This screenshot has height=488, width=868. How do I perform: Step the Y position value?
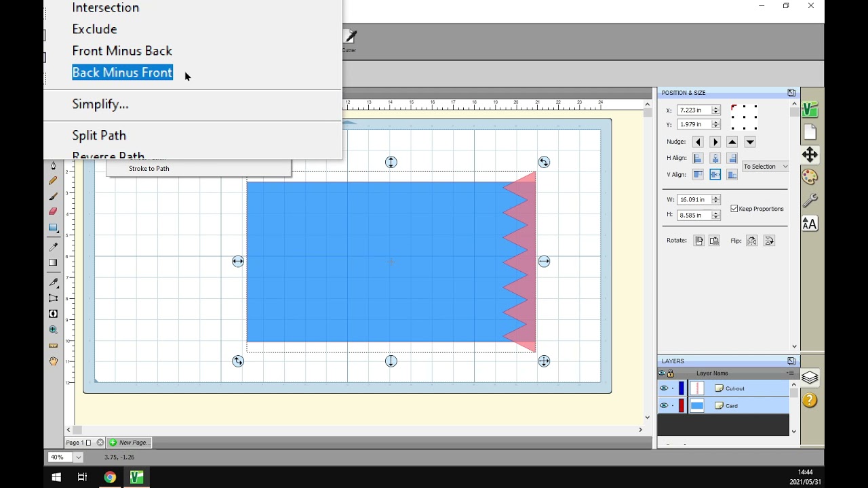tap(715, 124)
